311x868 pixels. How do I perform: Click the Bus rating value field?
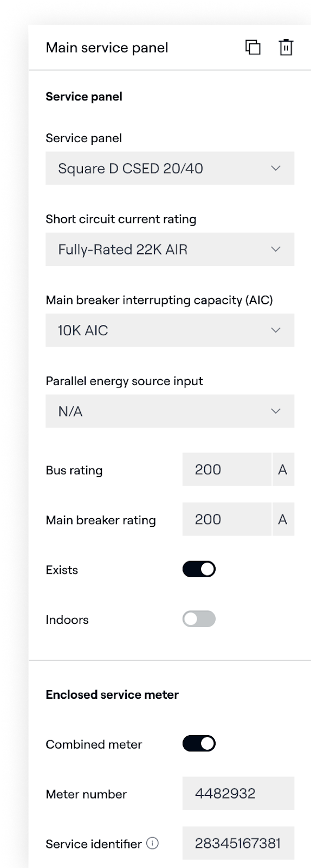pyautogui.click(x=226, y=469)
